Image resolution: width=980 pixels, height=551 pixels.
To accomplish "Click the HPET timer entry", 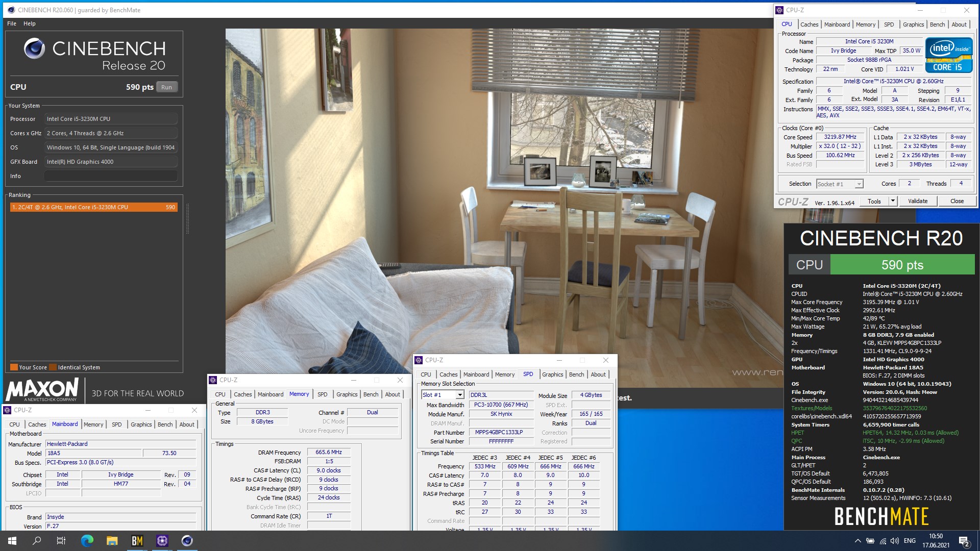I will click(875, 433).
